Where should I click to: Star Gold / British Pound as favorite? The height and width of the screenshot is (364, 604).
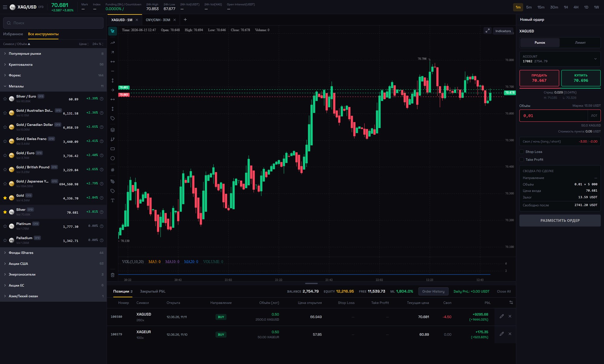(5, 169)
